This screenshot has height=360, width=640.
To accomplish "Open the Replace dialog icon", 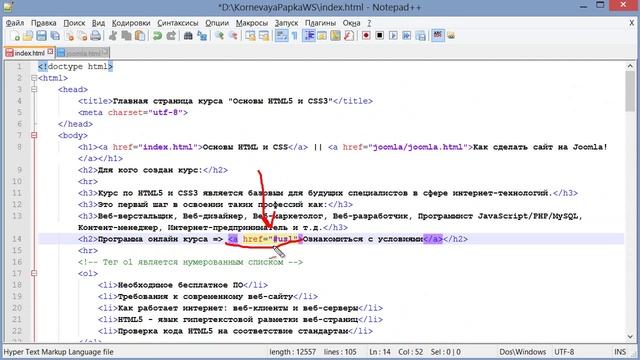I will coord(202,36).
